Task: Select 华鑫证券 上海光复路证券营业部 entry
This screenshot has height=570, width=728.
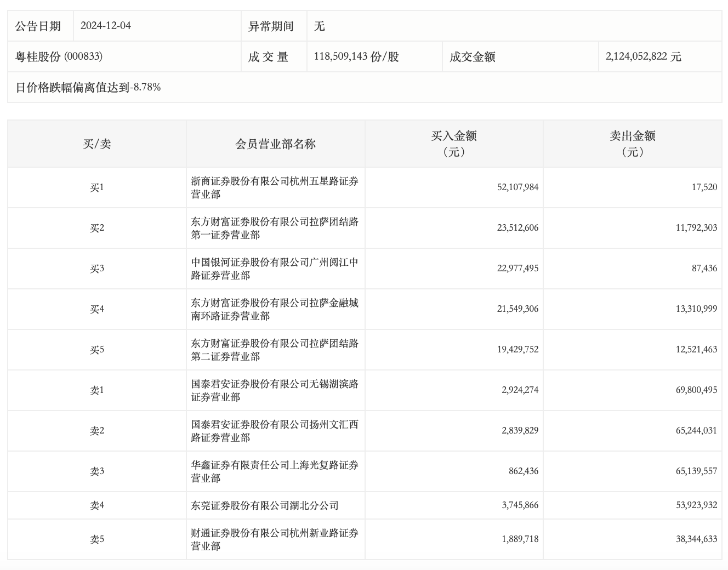Action: pyautogui.click(x=275, y=471)
